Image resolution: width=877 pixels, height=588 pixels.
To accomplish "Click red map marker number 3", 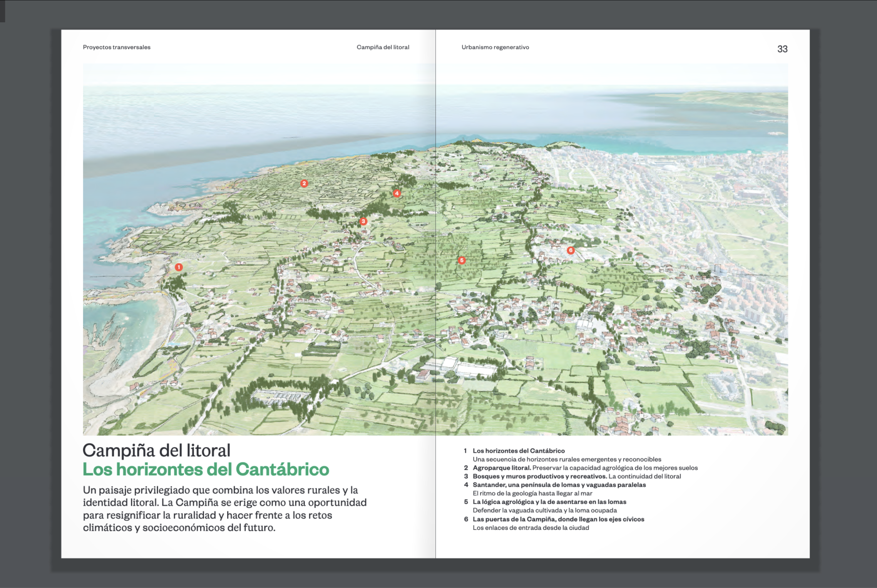I will point(363,221).
